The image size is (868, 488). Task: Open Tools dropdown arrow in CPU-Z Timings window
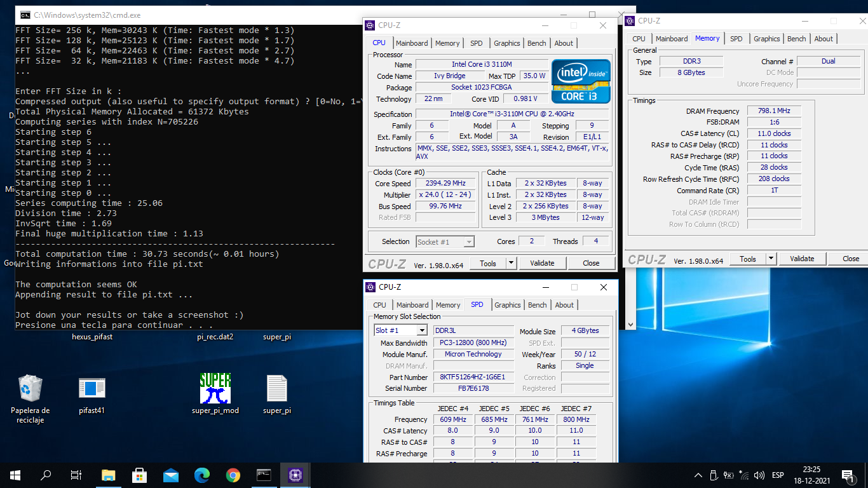[771, 259]
